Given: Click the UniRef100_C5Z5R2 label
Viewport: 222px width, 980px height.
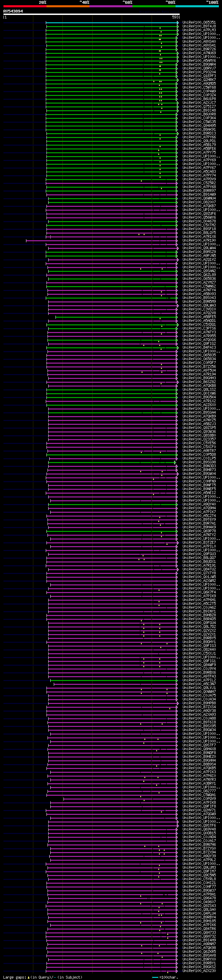Looking at the screenshot, I should 199,183.
